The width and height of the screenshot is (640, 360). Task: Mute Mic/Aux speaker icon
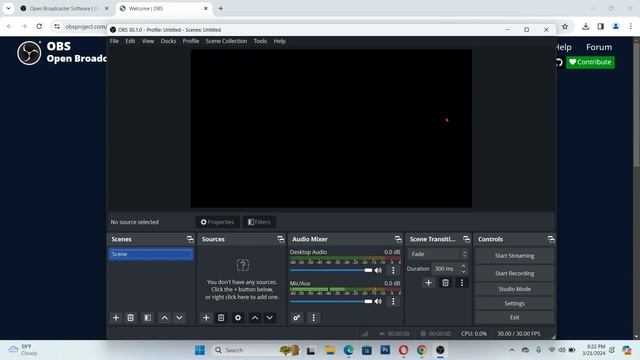tap(378, 301)
